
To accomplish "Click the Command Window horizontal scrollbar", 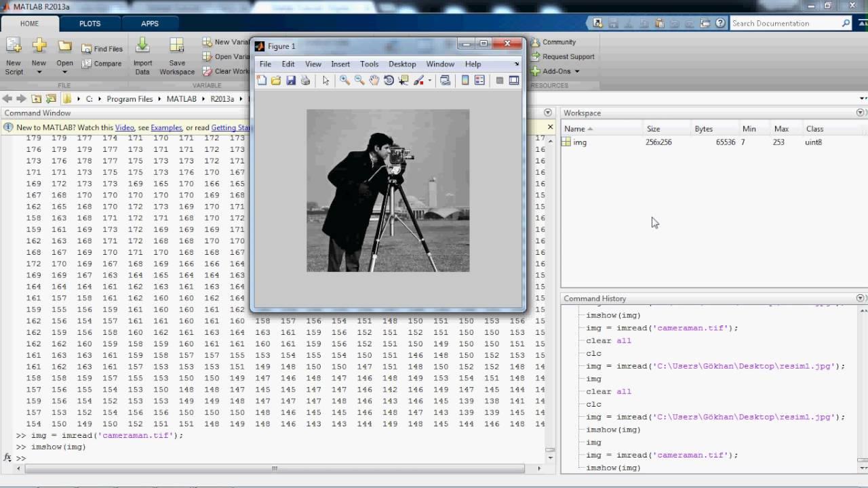I will click(x=274, y=468).
